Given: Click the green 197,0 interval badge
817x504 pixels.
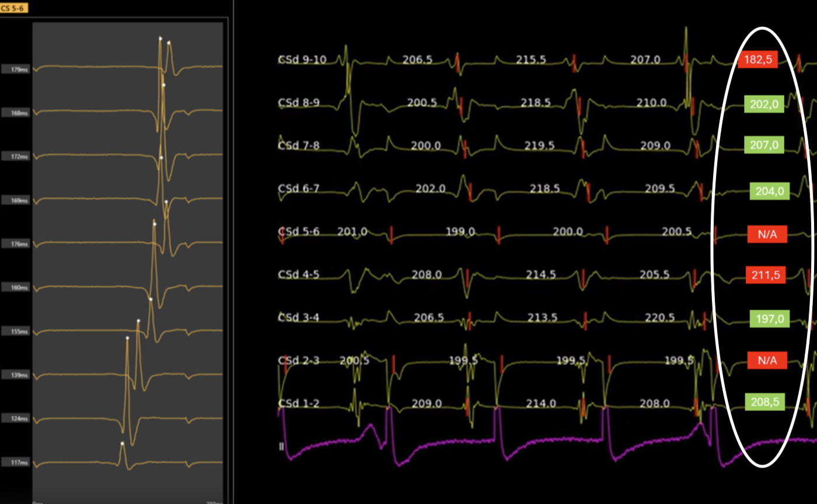Looking at the screenshot, I should [x=770, y=318].
